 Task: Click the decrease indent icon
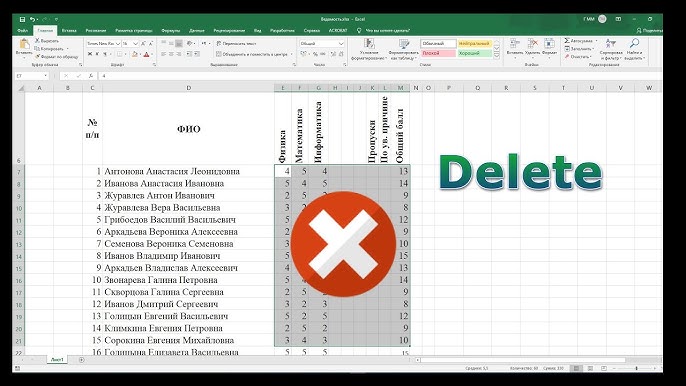coord(189,54)
